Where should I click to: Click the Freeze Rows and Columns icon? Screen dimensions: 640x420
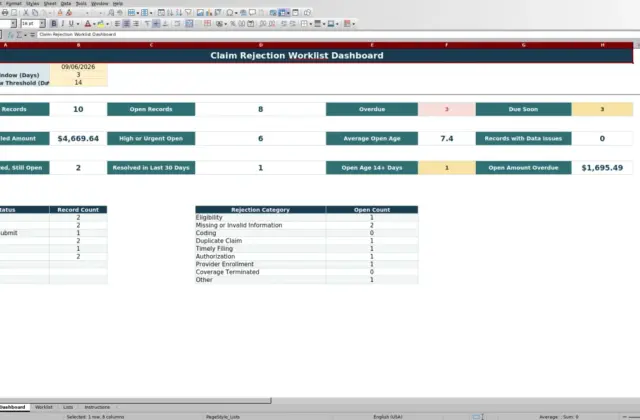(x=282, y=13)
